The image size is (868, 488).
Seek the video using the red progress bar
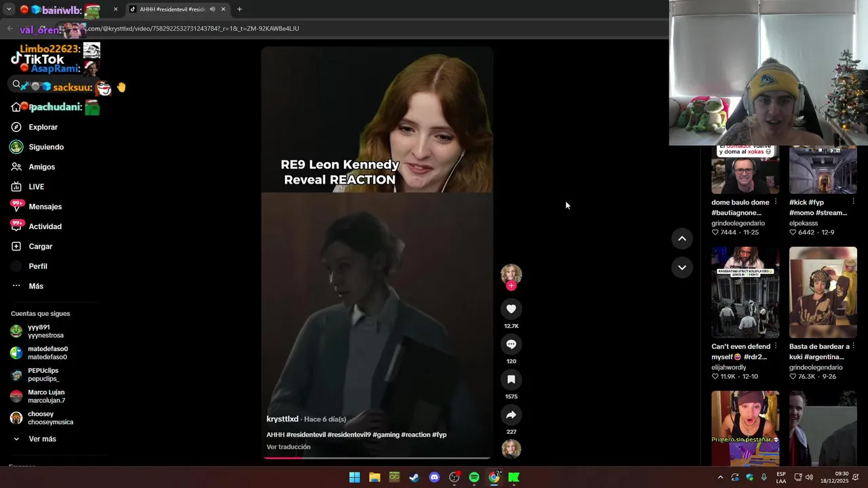pyautogui.click(x=377, y=457)
